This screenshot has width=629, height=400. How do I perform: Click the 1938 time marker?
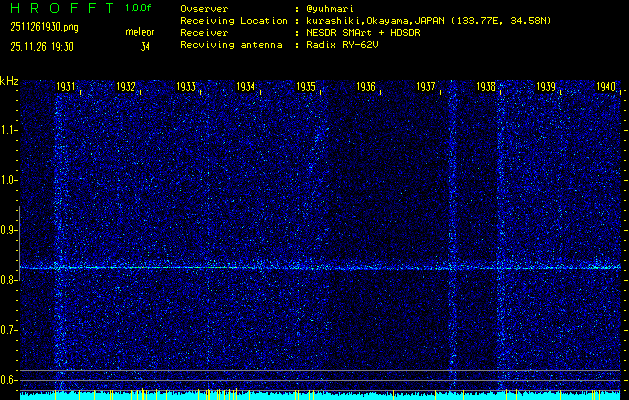pos(486,87)
